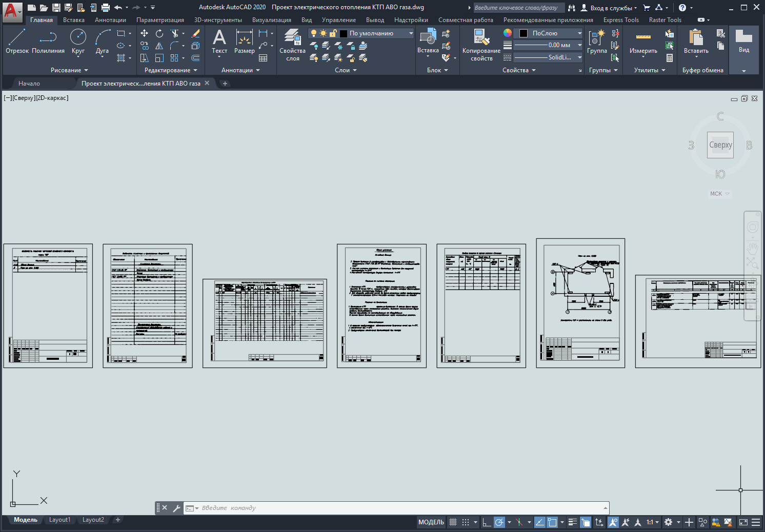
Task: Click Копирование свойств match properties
Action: click(481, 44)
